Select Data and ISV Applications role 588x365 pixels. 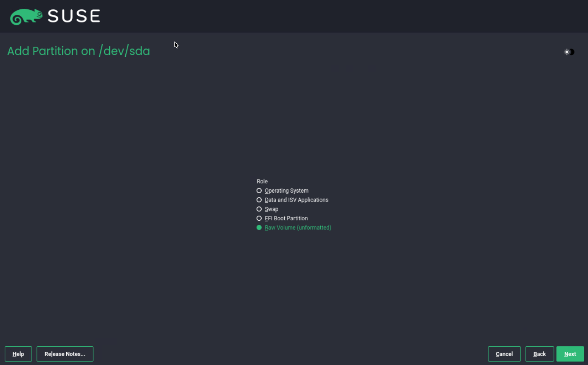click(x=292, y=200)
